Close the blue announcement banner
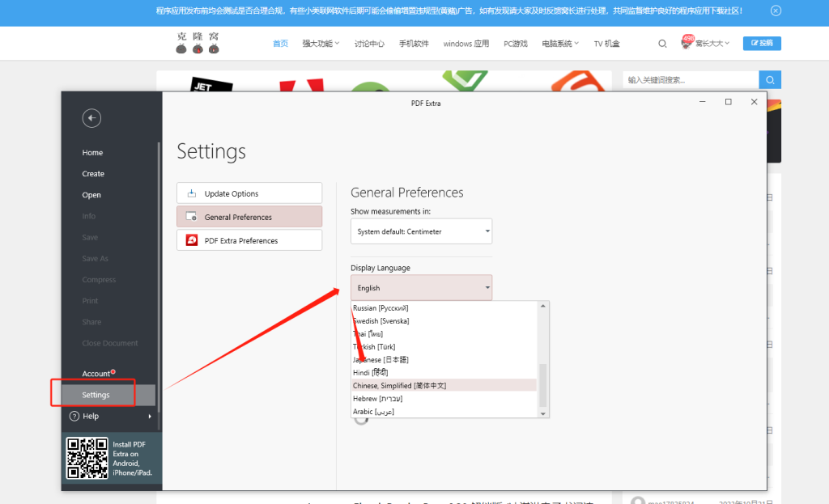This screenshot has width=829, height=504. click(x=776, y=11)
